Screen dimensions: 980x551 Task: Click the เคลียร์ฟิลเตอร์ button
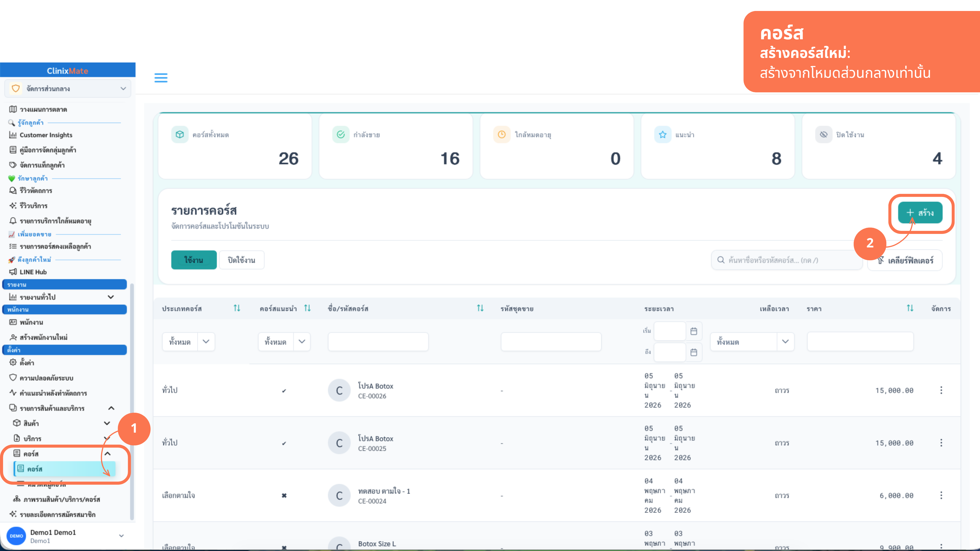(905, 260)
